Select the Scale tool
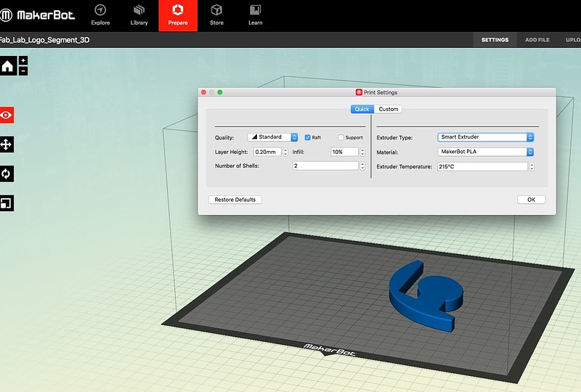Image resolution: width=581 pixels, height=392 pixels. (7, 203)
